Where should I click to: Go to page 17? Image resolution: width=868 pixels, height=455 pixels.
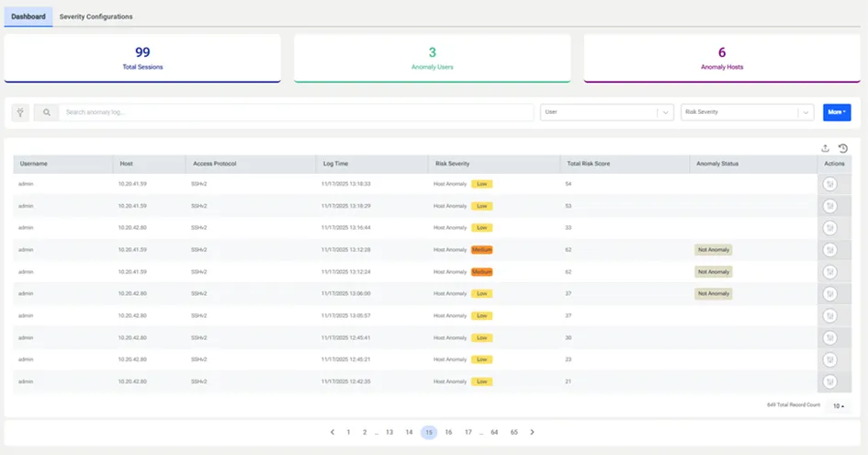468,432
